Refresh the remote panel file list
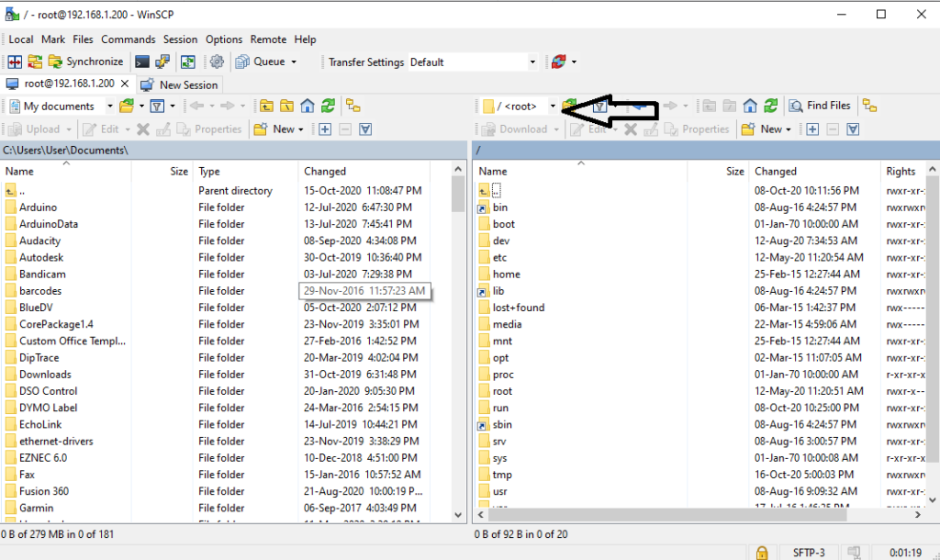 pyautogui.click(x=771, y=106)
